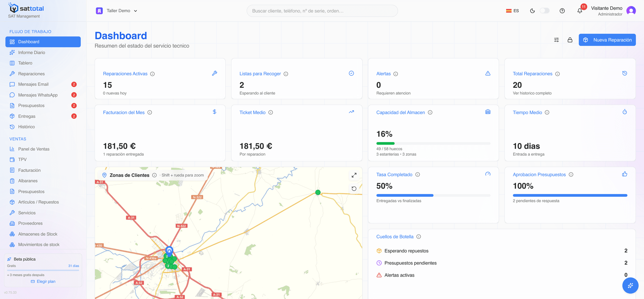
Task: Click the Cuellos de Botella info icon
Action: tap(419, 237)
